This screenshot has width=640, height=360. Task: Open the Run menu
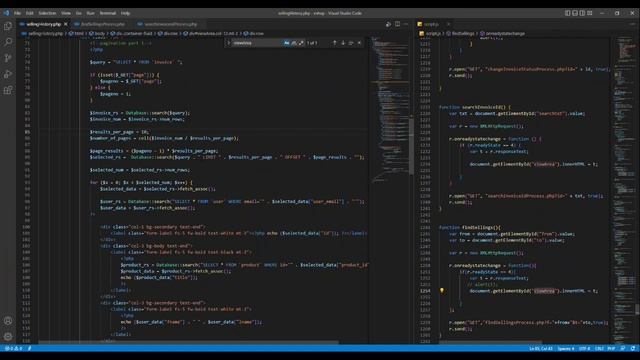[x=91, y=13]
